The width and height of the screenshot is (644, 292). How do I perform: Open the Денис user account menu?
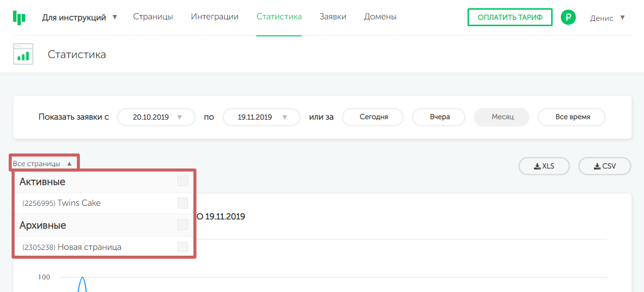click(x=607, y=18)
